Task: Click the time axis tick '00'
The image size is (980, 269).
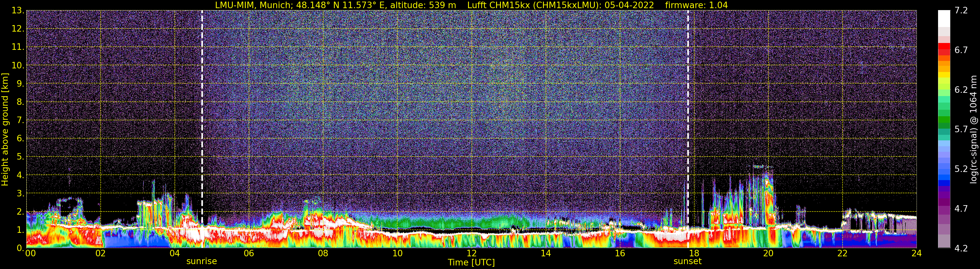Action: pos(31,253)
